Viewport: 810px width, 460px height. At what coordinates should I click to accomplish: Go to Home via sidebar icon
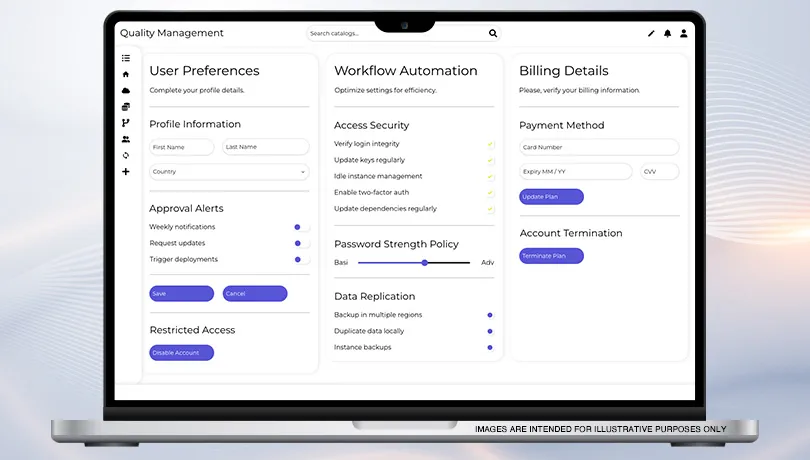pos(126,74)
